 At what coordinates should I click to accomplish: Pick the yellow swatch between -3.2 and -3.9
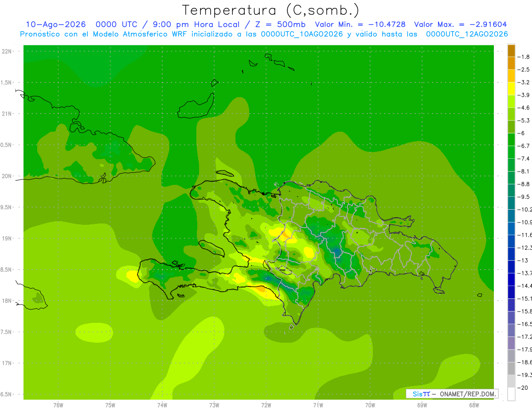pyautogui.click(x=511, y=89)
